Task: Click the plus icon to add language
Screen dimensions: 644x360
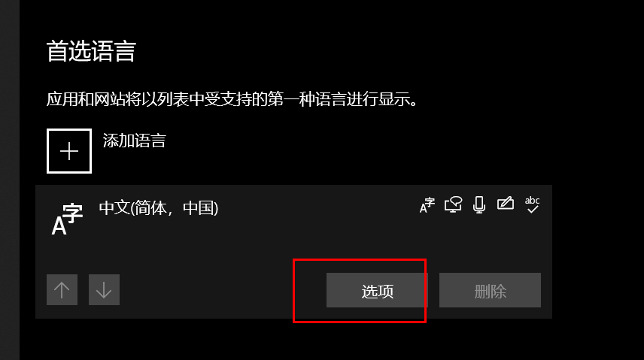Action: point(69,151)
